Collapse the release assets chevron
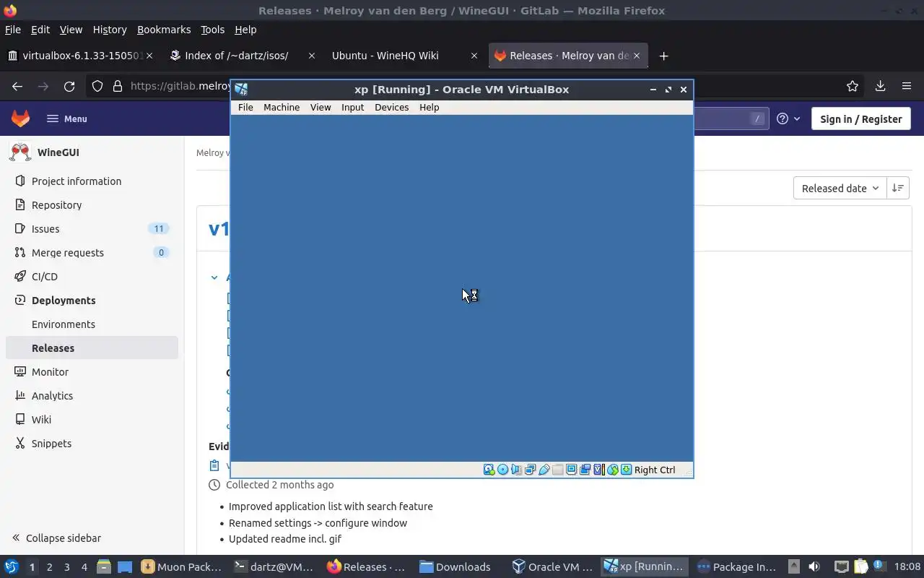This screenshot has width=924, height=578. coord(214,277)
